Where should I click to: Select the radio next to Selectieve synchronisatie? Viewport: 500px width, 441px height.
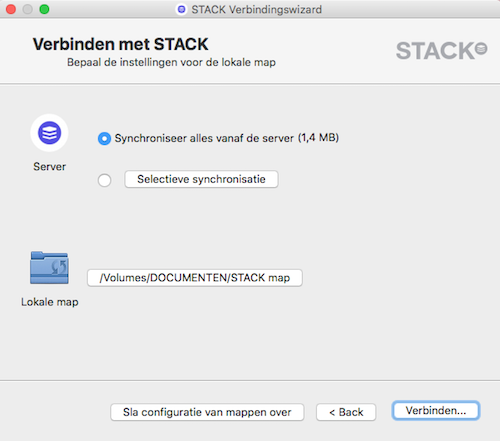[x=104, y=180]
